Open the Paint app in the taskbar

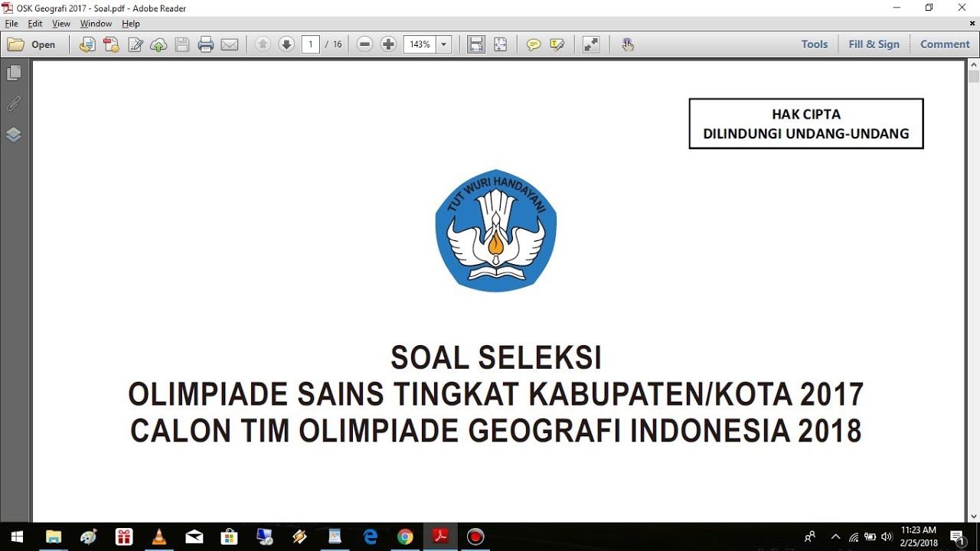pos(89,537)
